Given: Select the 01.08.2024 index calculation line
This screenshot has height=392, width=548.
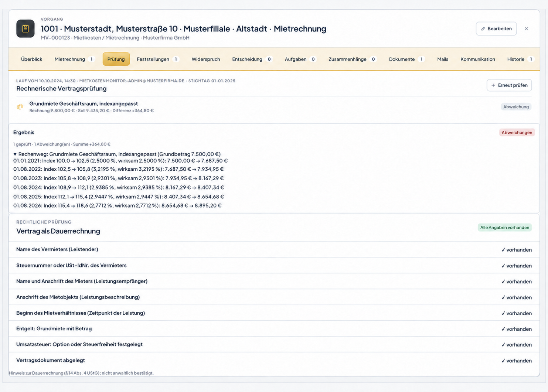Looking at the screenshot, I should (x=119, y=188).
